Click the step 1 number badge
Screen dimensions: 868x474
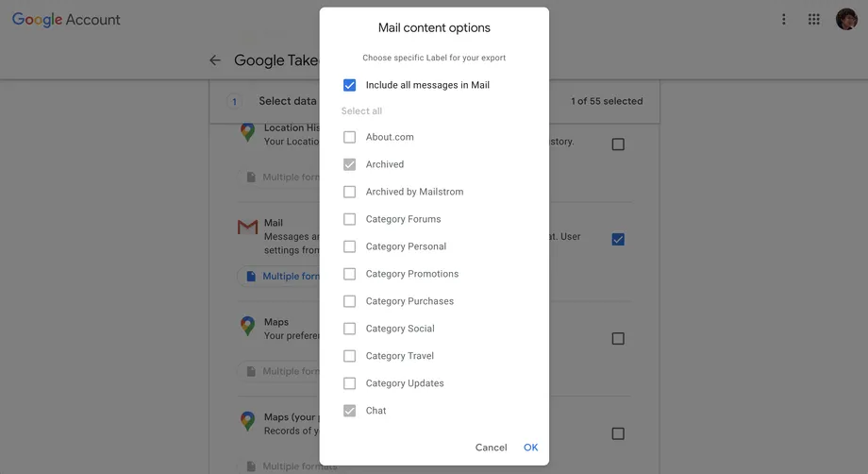pos(234,102)
